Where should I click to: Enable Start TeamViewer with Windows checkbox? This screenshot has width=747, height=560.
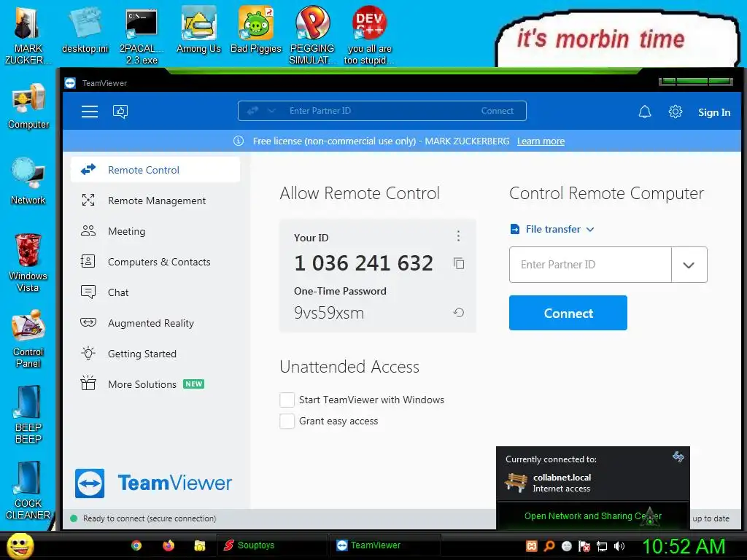[287, 400]
